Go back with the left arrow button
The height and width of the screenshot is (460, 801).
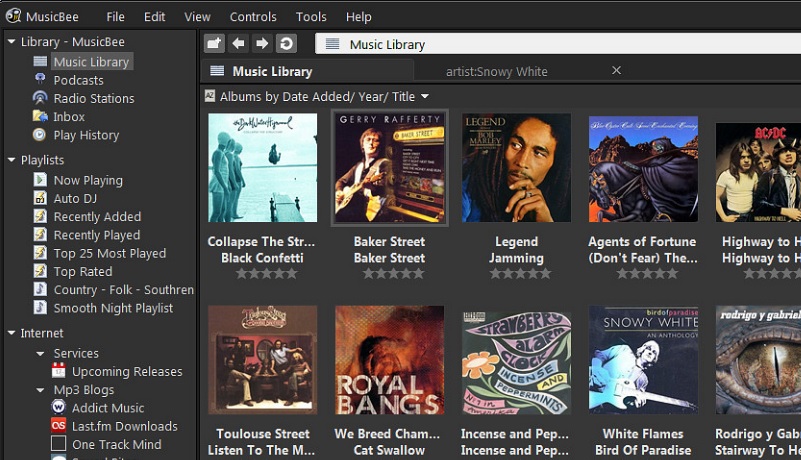pos(238,43)
